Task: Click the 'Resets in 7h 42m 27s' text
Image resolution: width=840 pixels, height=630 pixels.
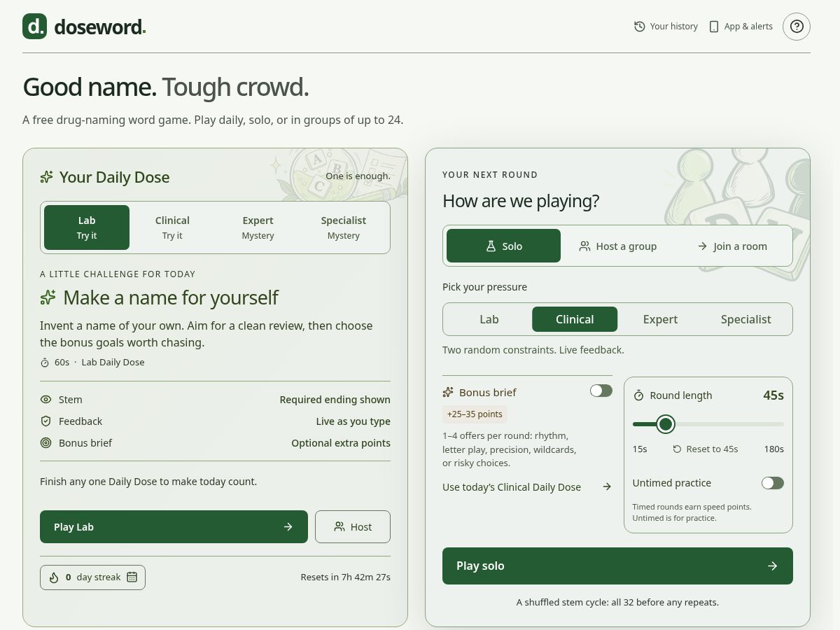Action: click(346, 577)
